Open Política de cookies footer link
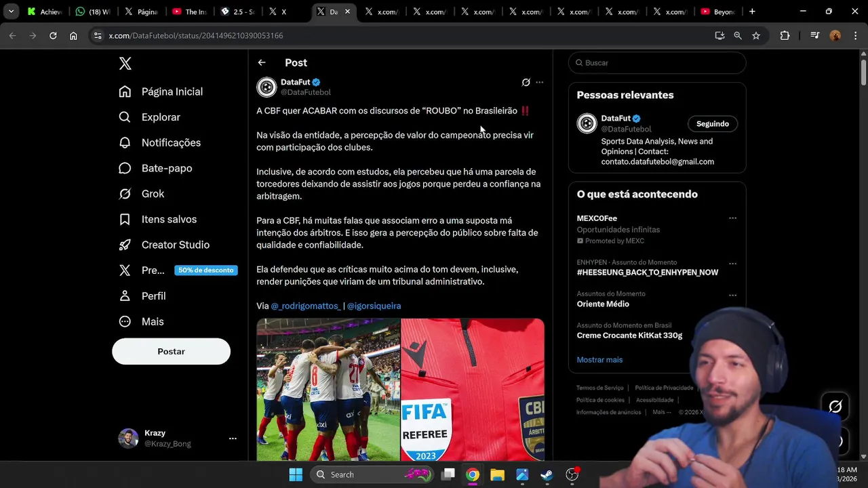The height and width of the screenshot is (488, 868). point(600,400)
